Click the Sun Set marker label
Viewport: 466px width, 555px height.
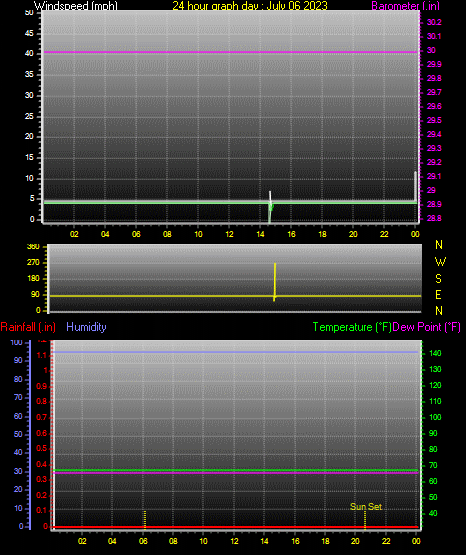click(x=366, y=507)
